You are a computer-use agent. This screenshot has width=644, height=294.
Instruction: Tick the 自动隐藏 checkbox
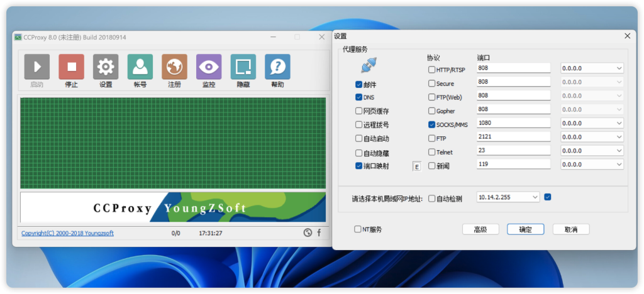coord(358,153)
